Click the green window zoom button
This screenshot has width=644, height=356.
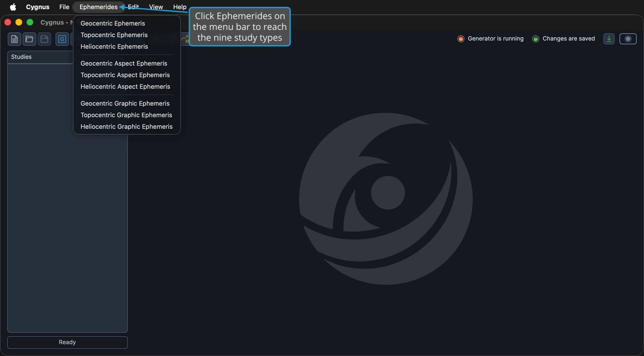click(x=30, y=22)
